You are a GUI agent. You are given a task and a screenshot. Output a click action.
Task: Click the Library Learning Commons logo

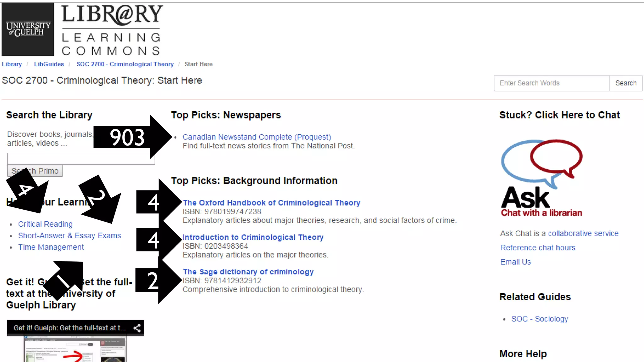tap(112, 30)
